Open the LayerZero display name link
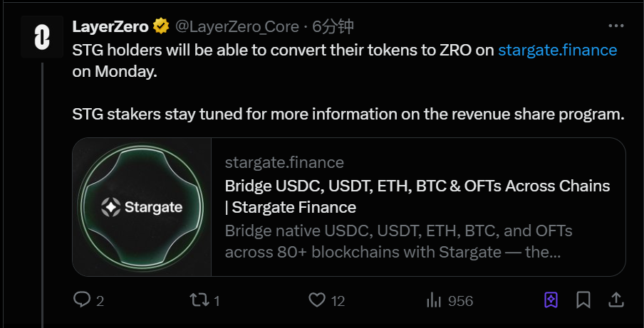The image size is (644, 328). pos(110,27)
